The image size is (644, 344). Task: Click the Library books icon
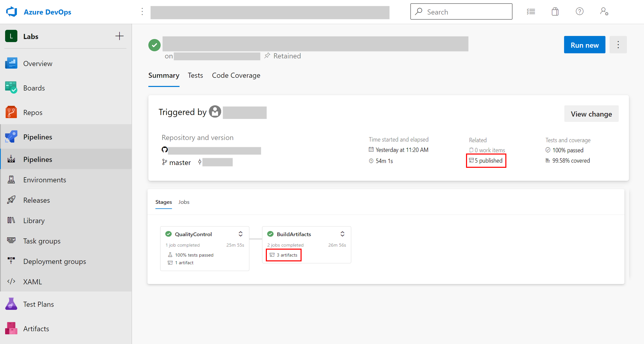[x=11, y=220]
